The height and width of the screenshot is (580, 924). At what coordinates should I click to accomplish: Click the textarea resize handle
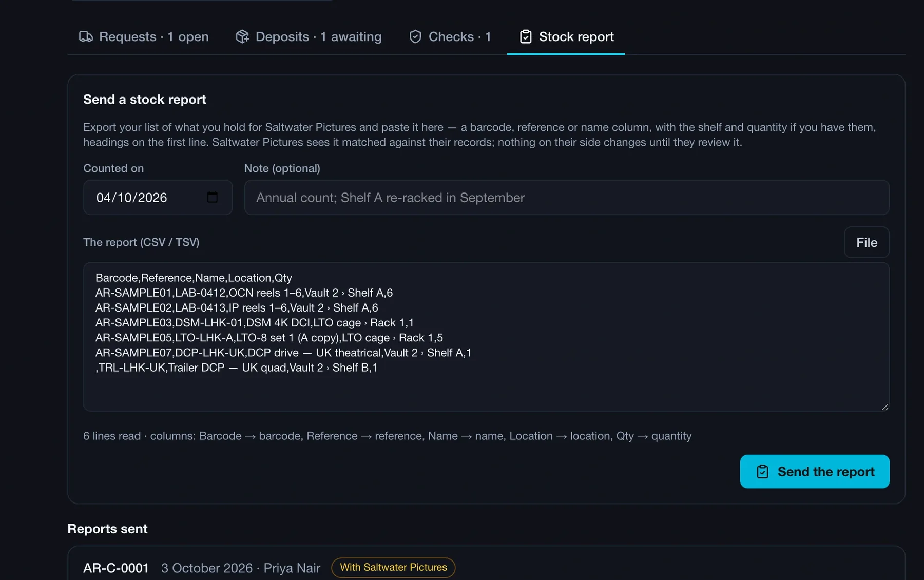point(884,407)
